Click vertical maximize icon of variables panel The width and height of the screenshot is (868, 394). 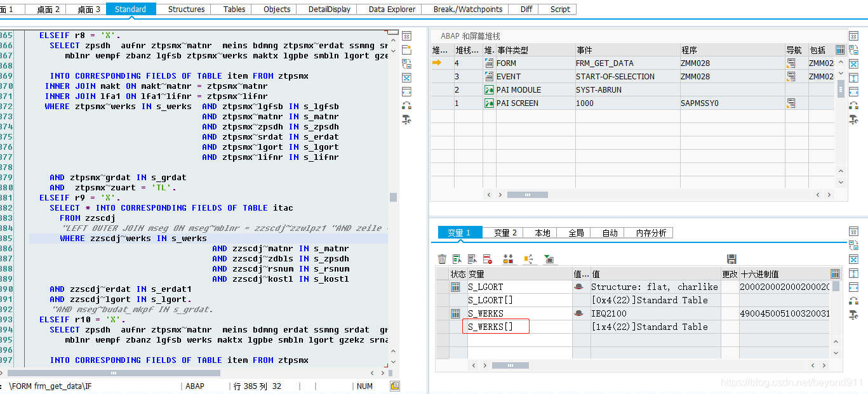[853, 273]
